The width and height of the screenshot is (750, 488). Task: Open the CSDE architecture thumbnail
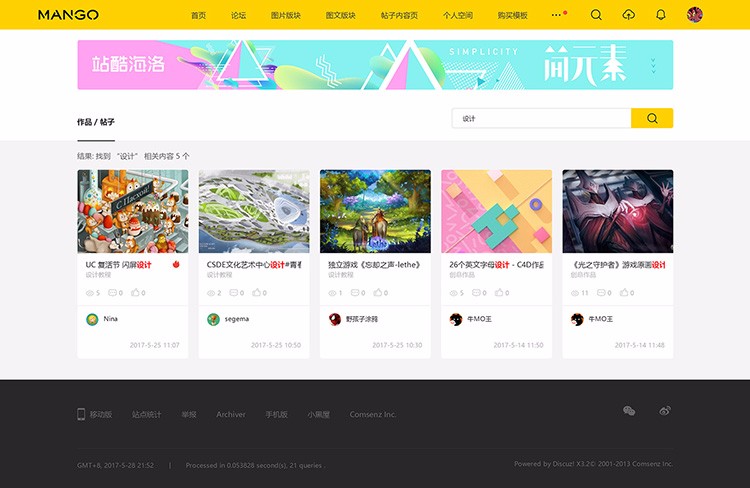(254, 211)
